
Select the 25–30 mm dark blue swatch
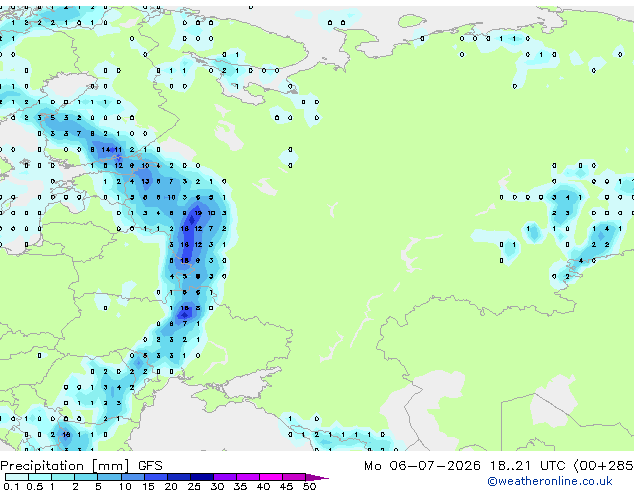tap(201, 477)
